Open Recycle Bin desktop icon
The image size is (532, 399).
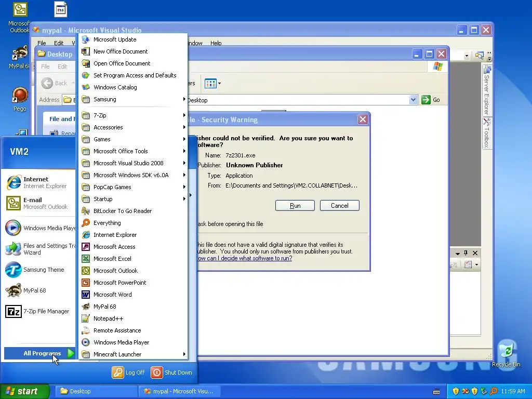click(x=506, y=354)
